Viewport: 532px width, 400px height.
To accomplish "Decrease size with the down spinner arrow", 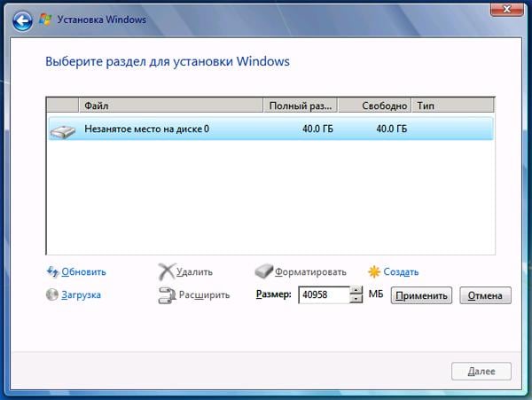I will (x=356, y=299).
